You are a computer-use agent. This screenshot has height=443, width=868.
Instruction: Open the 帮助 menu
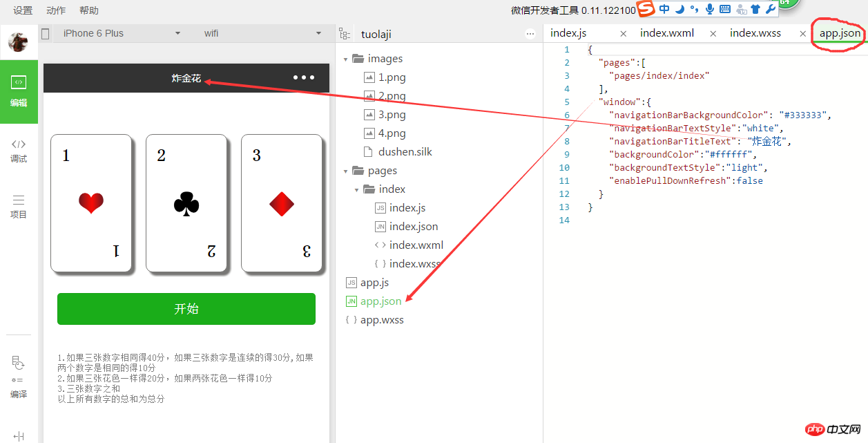[89, 10]
